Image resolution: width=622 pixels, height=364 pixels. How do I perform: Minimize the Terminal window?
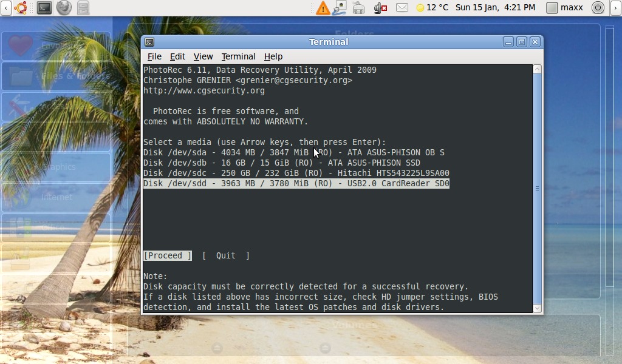508,42
